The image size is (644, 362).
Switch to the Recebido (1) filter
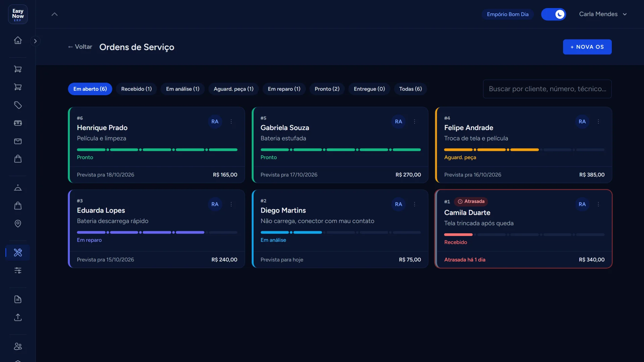[x=136, y=89]
